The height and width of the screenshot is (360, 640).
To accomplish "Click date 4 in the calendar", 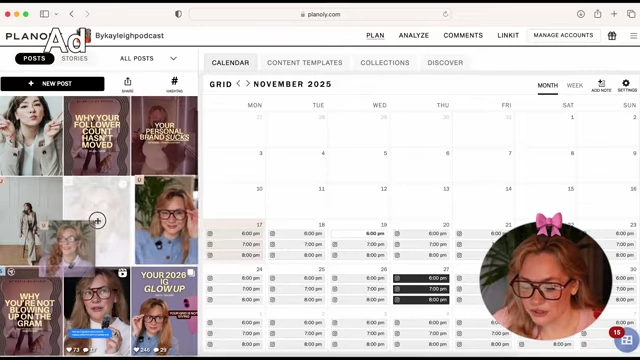I will pyautogui.click(x=323, y=153).
